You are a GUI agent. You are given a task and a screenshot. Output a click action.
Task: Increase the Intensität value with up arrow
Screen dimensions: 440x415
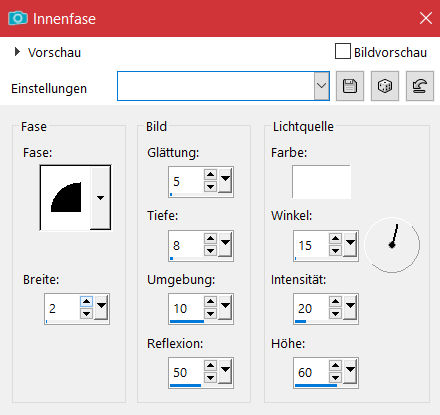[x=335, y=302]
